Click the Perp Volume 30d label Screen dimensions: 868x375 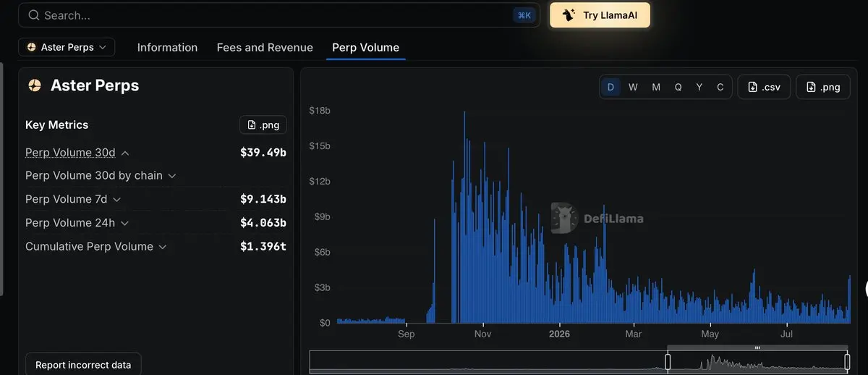tap(70, 153)
